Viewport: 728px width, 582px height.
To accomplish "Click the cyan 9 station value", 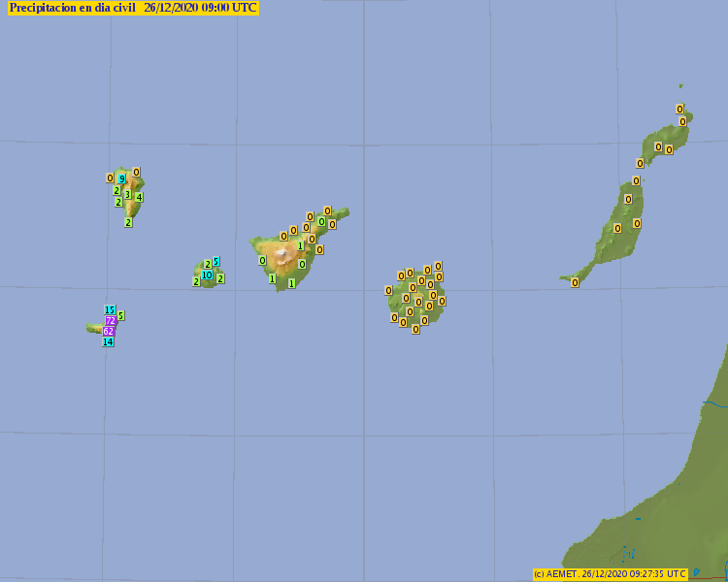I will click(121, 179).
